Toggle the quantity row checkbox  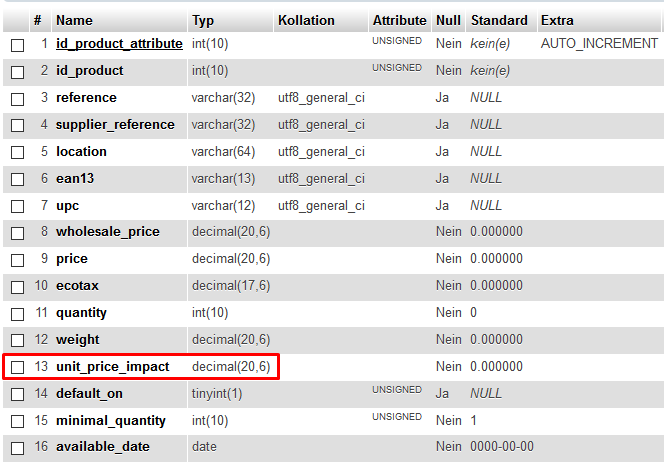point(17,314)
